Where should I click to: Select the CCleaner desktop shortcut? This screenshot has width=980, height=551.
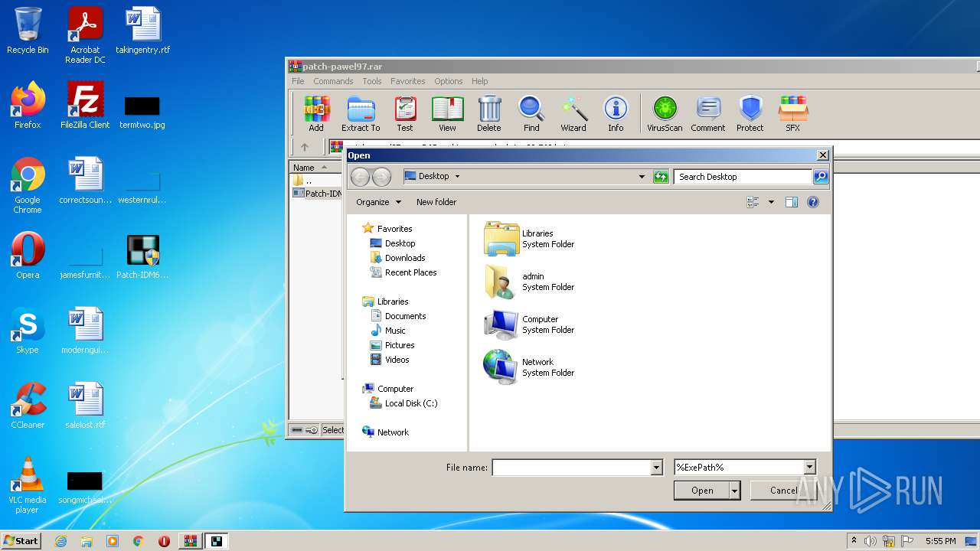[28, 406]
